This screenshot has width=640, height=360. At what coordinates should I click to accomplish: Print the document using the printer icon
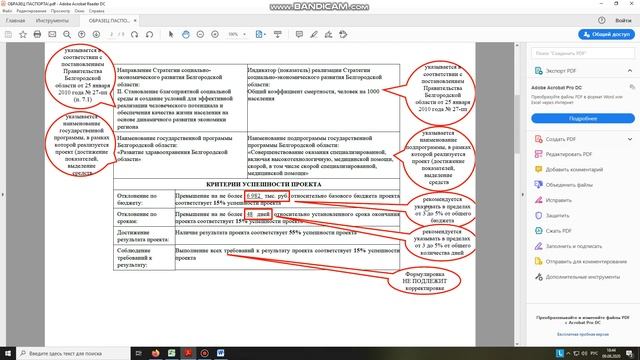pyautogui.click(x=37, y=35)
